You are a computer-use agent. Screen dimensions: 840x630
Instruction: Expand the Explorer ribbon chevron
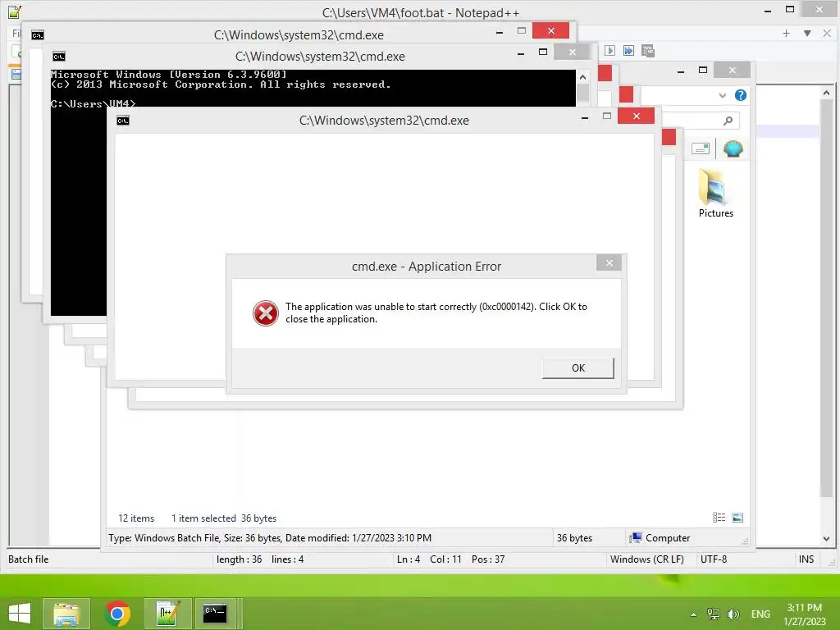[x=722, y=95]
